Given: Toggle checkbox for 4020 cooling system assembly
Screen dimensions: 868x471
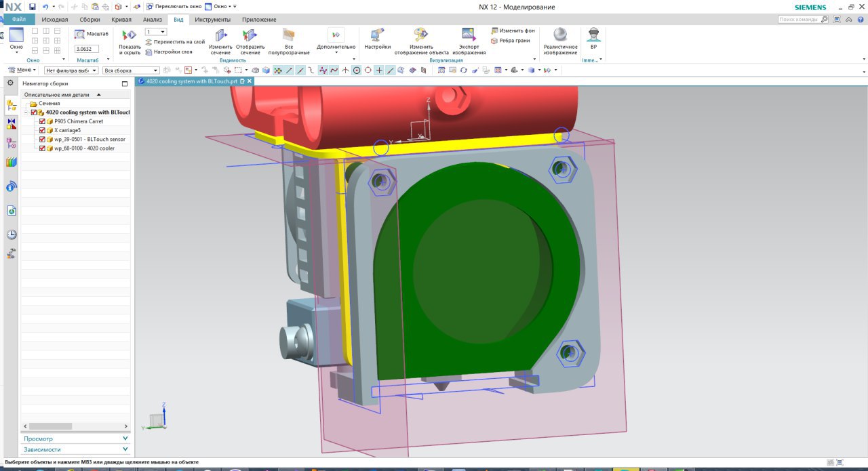Looking at the screenshot, I should click(x=34, y=112).
